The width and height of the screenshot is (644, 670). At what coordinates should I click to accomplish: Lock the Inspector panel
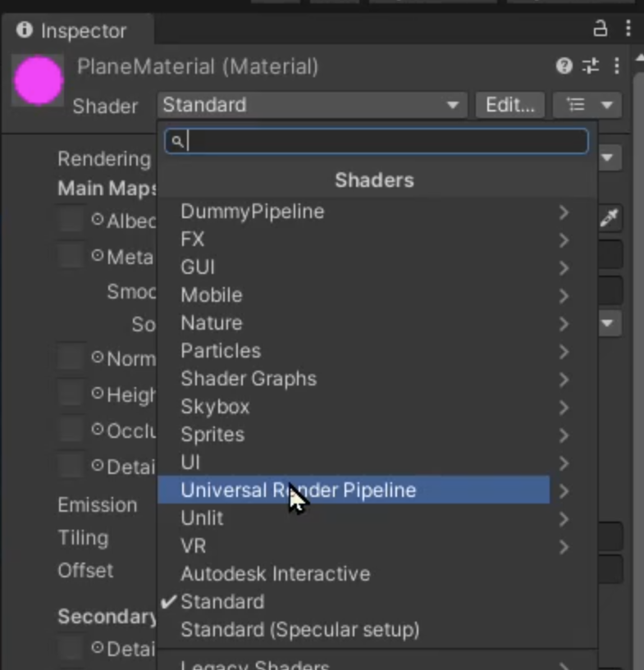point(600,29)
